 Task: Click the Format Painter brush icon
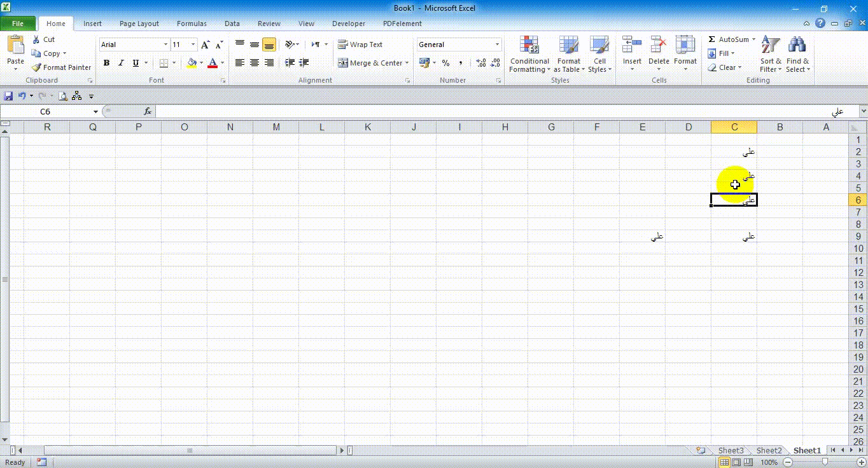click(x=37, y=67)
